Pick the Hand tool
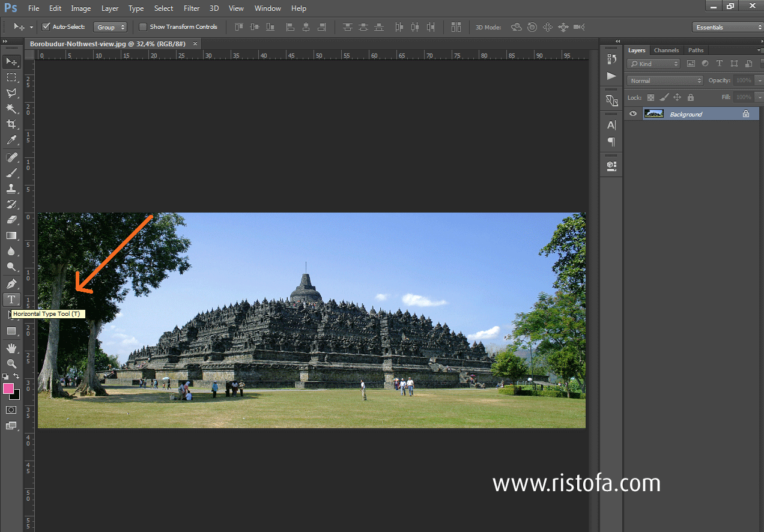764x532 pixels. (11, 347)
